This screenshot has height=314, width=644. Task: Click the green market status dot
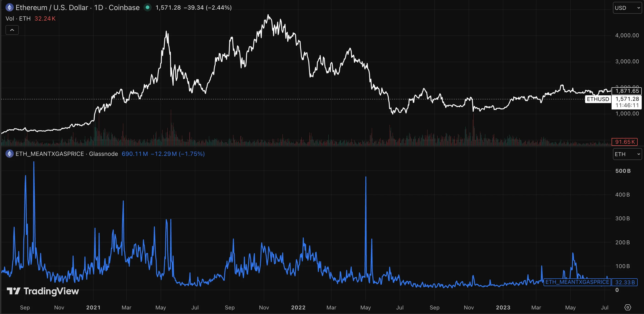(148, 8)
